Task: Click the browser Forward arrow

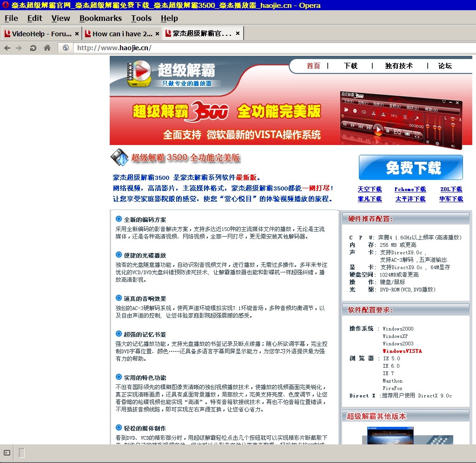Action: tap(19, 48)
